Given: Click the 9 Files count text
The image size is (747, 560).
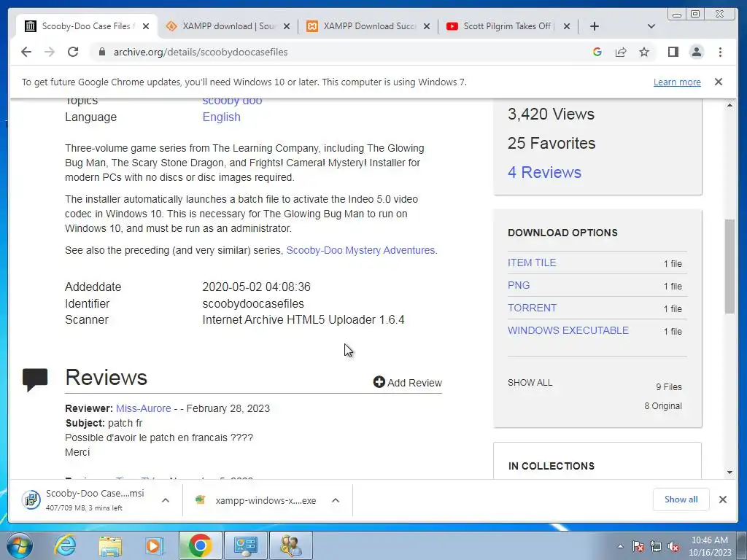Looking at the screenshot, I should 668,387.
